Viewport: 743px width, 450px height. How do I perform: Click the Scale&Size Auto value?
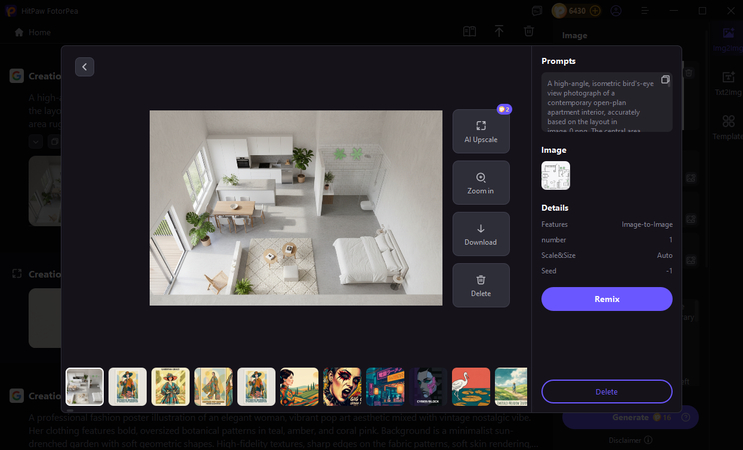(x=664, y=255)
